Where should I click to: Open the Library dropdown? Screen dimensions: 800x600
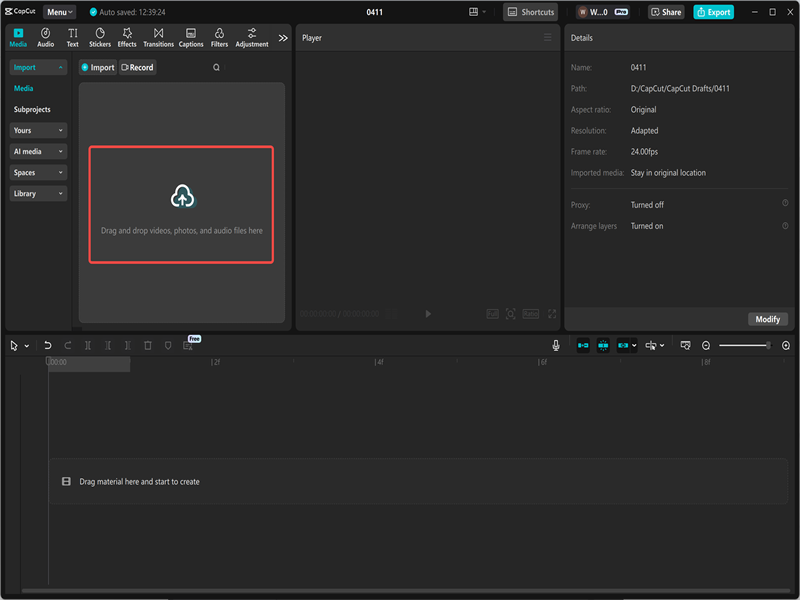(x=37, y=193)
